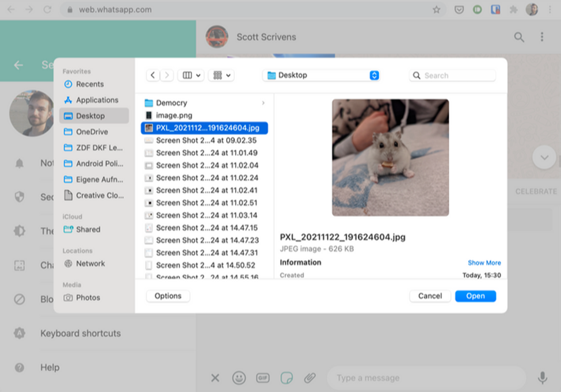Click the Type a message field
Image resolution: width=561 pixels, height=392 pixels.
426,378
